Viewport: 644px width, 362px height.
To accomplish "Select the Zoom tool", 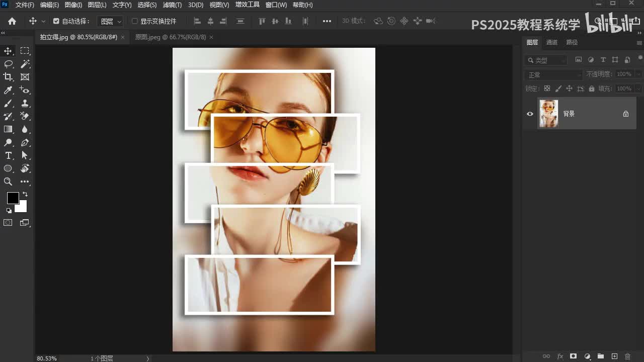I will 8,182.
